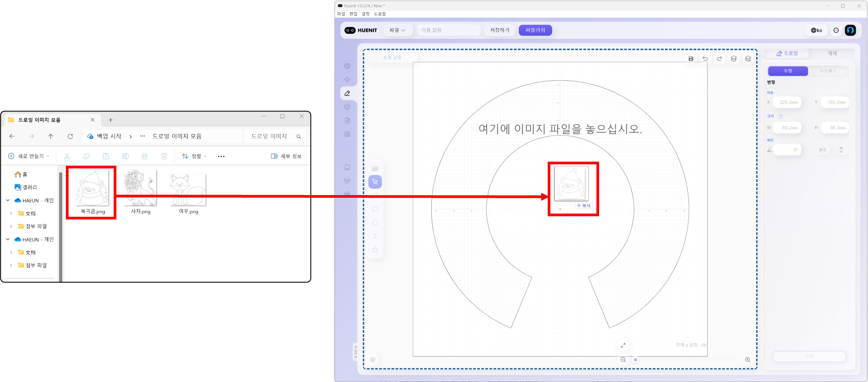Click the 저장하기 button

[x=500, y=30]
